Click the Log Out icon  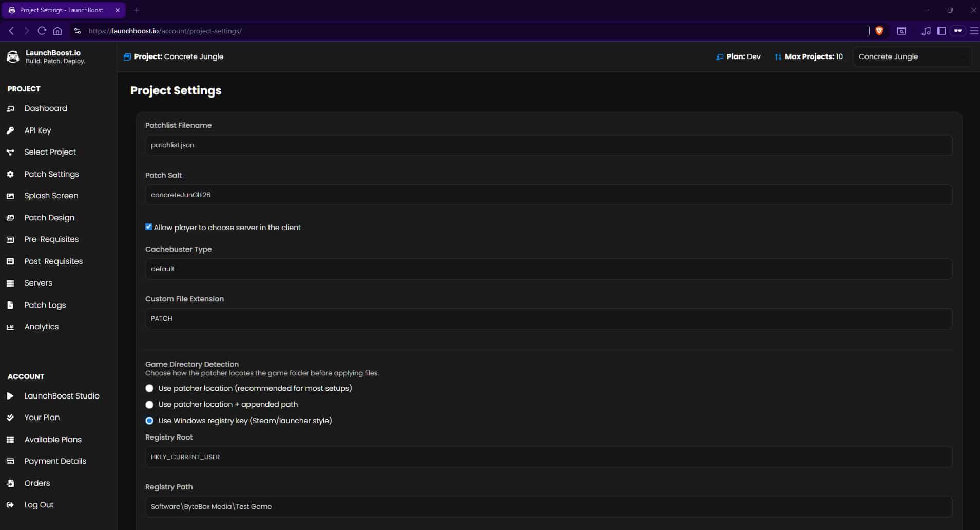tap(10, 505)
